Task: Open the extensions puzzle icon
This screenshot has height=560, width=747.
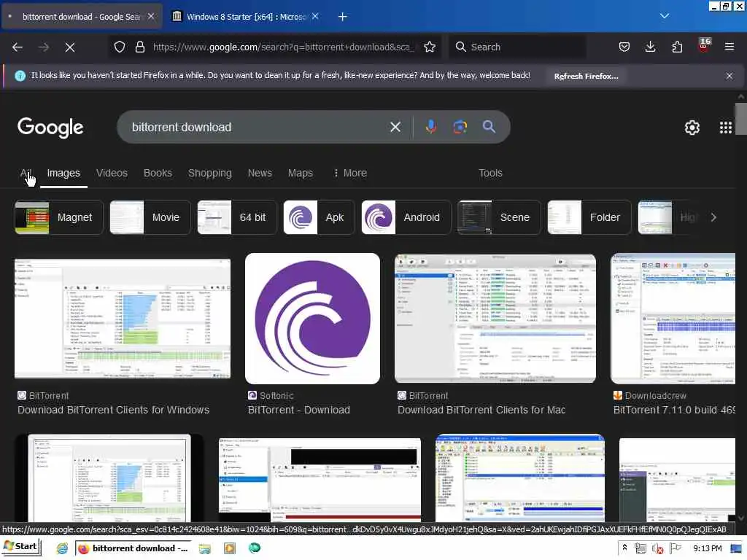Action: tap(676, 47)
